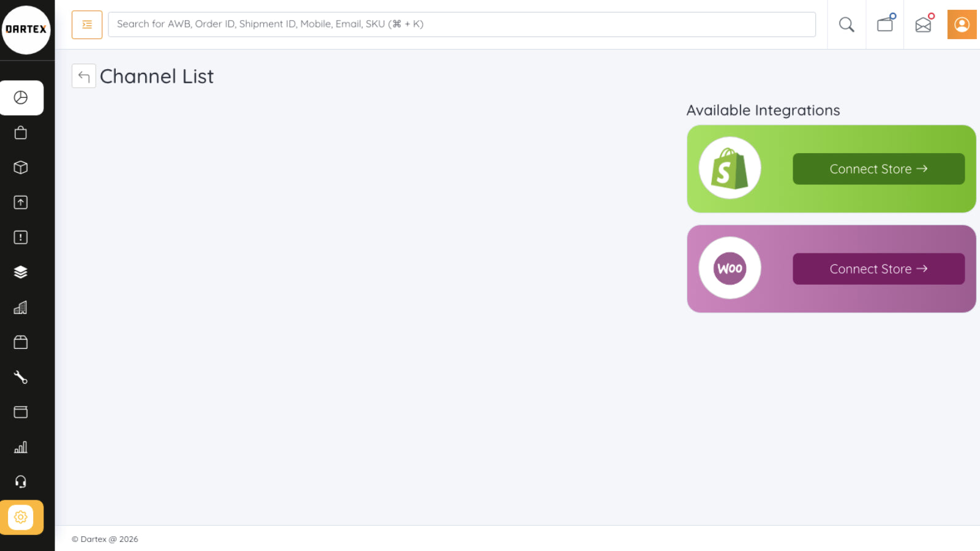The height and width of the screenshot is (551, 980).
Task: Open the envelope notifications icon in header
Action: click(x=924, y=24)
